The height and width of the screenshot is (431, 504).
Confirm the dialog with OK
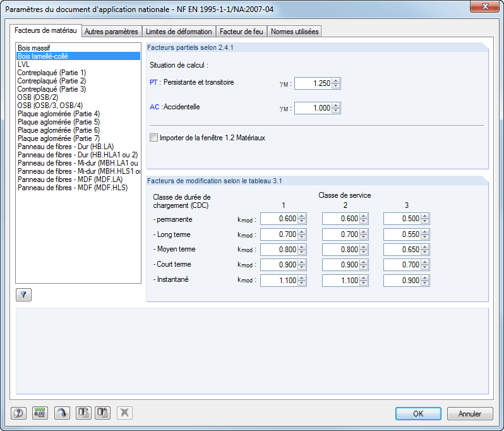click(x=418, y=414)
